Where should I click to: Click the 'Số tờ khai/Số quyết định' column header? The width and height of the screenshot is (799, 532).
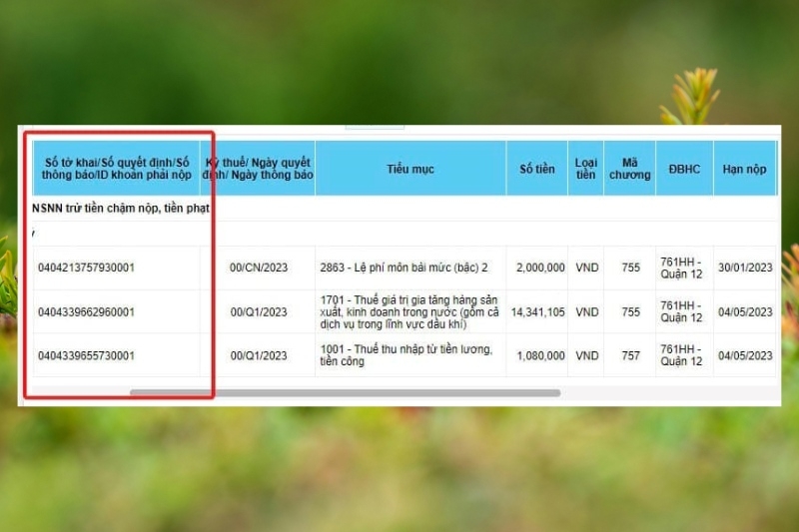[117, 169]
